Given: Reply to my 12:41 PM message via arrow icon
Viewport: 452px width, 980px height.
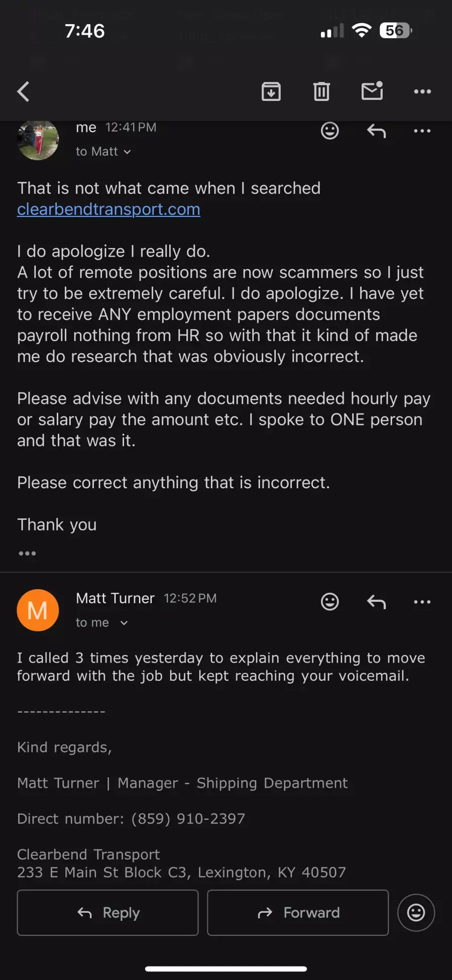Looking at the screenshot, I should (x=376, y=131).
